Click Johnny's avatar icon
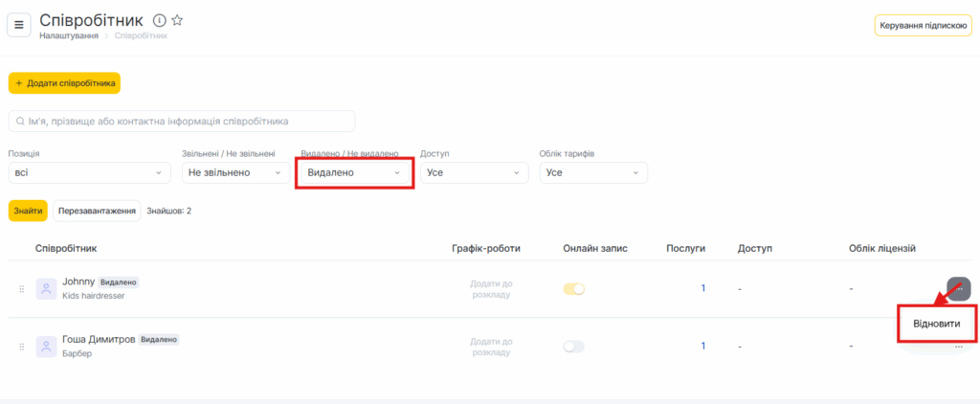This screenshot has height=404, width=980. [x=46, y=288]
